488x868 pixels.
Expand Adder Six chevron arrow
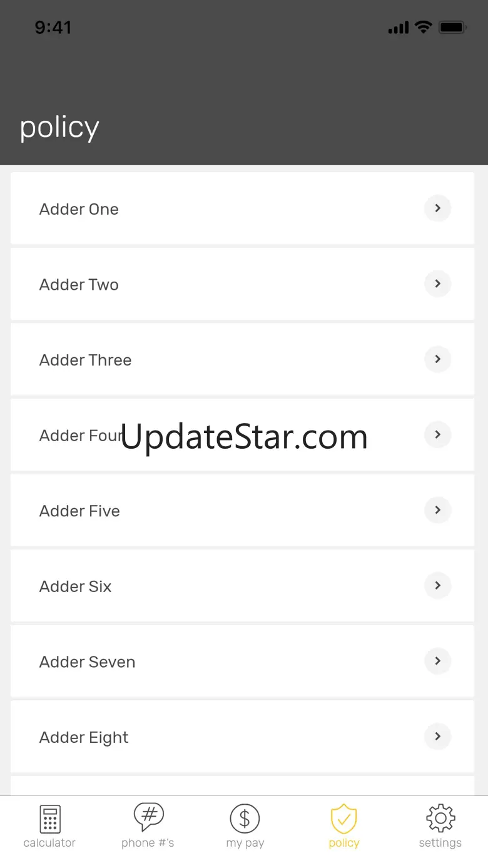pos(438,585)
